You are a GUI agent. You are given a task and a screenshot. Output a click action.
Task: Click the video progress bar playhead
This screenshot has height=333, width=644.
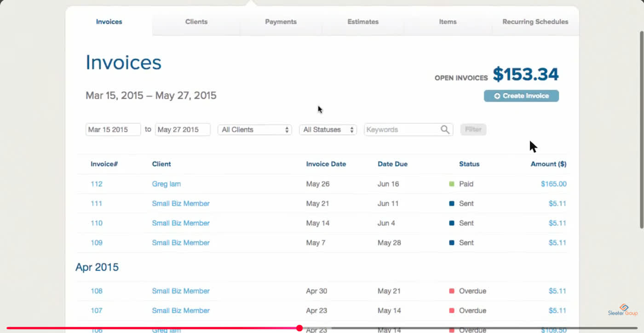point(299,328)
